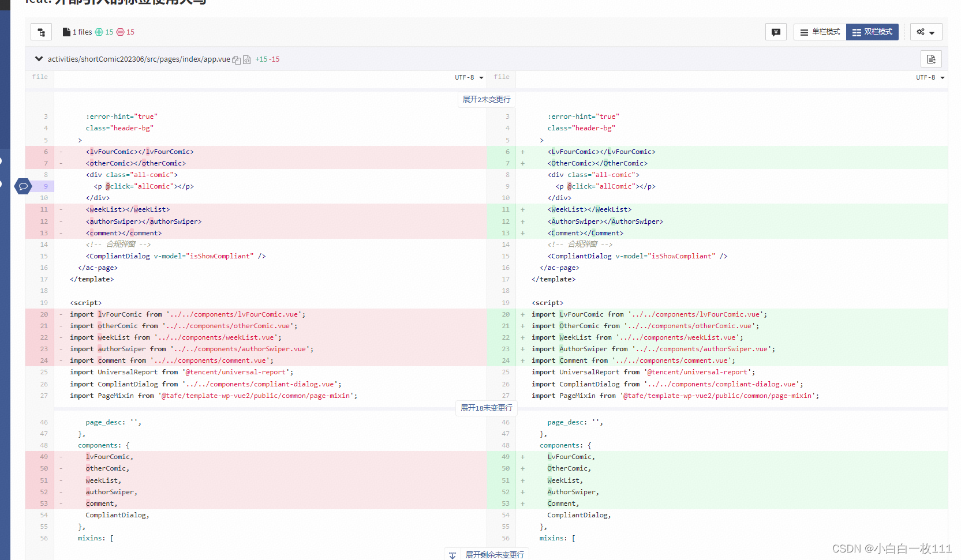The width and height of the screenshot is (961, 560).
Task: Click the comment bubble icon on line 9
Action: tap(23, 186)
